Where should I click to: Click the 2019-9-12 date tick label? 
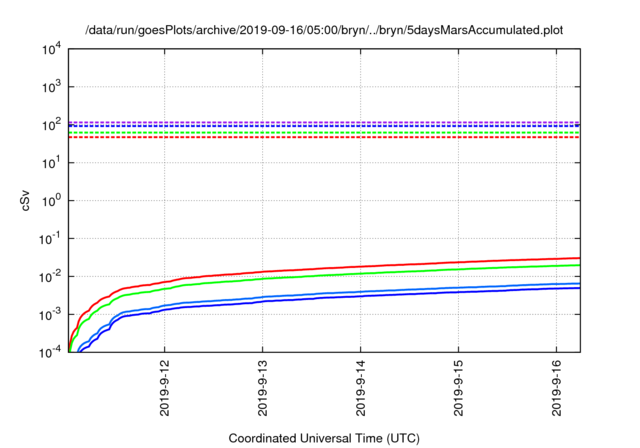(x=164, y=388)
